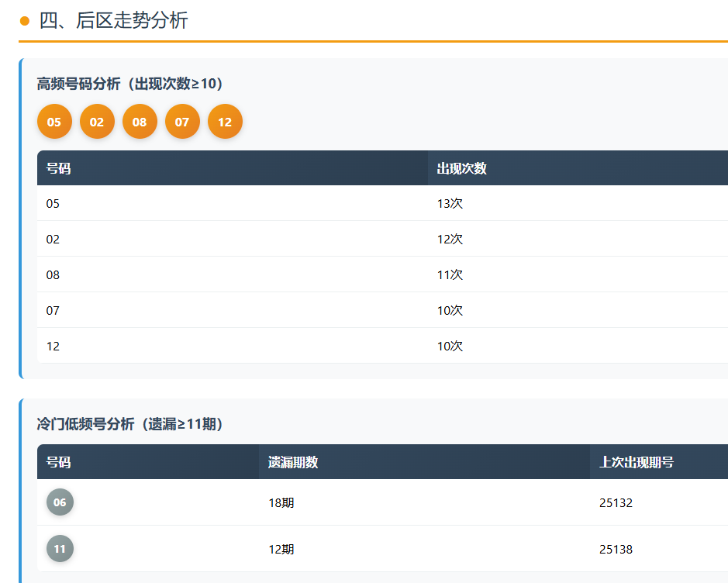Screen dimensions: 728x583
Task: Click the 18期 missed-periods cell
Action: click(281, 503)
